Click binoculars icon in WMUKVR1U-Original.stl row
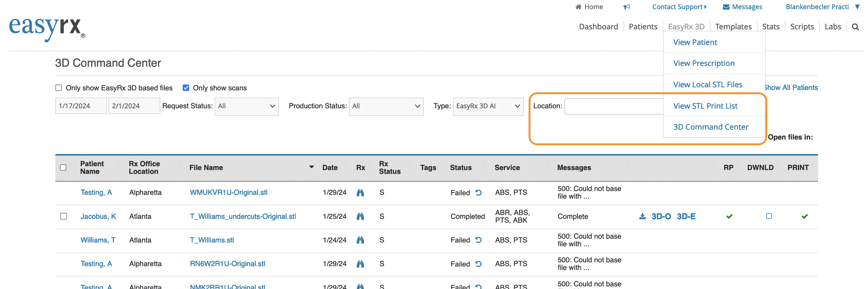The width and height of the screenshot is (868, 289). (360, 193)
